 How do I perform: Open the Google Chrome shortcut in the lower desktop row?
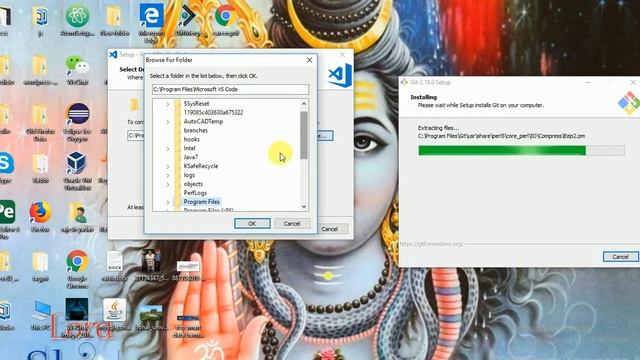(77, 262)
